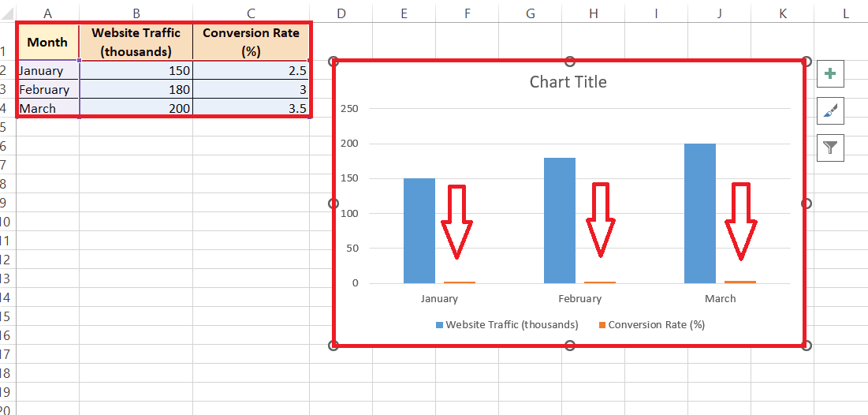Click the orange January conversion rate bar

pos(460,282)
